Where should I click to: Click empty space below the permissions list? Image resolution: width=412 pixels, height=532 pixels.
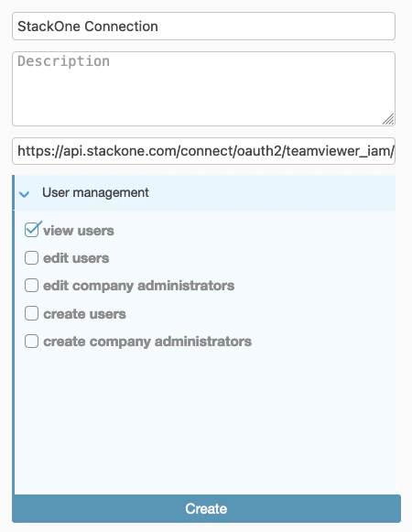click(205, 420)
